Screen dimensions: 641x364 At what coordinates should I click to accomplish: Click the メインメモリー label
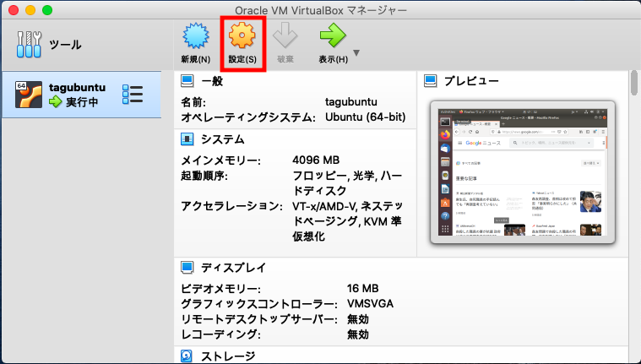tap(220, 160)
